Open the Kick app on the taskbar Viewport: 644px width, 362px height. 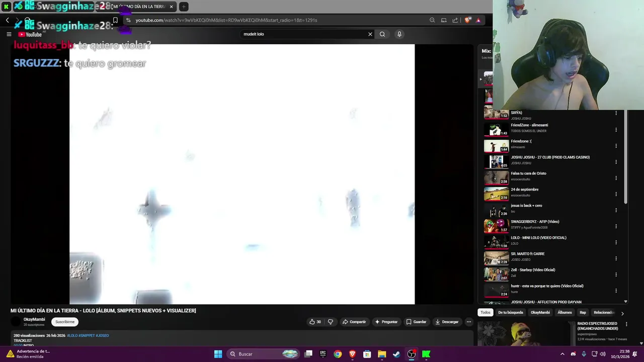tap(426, 354)
